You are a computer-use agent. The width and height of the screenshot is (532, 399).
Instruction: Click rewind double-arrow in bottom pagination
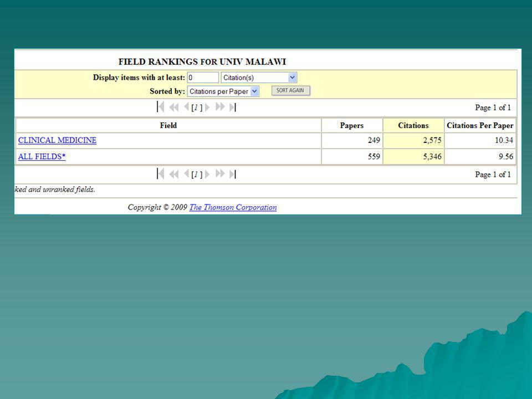174,174
